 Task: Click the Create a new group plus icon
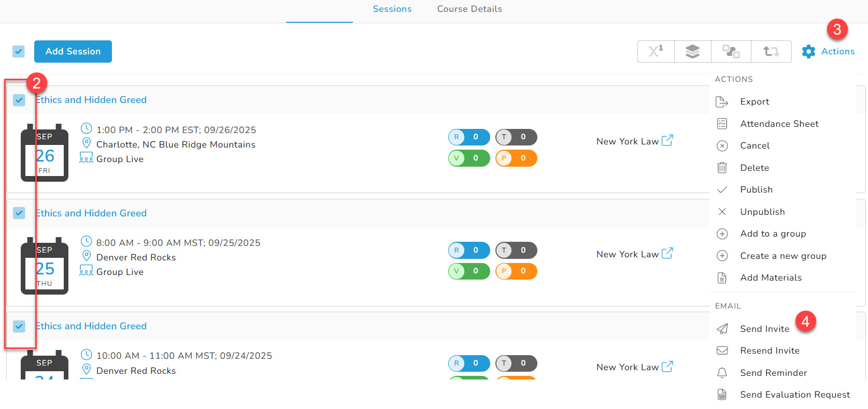click(x=722, y=256)
